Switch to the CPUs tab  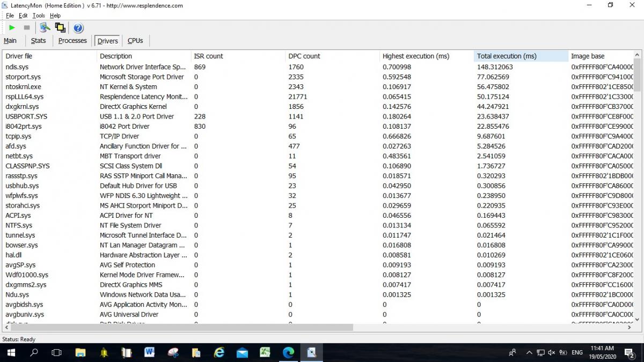135,41
